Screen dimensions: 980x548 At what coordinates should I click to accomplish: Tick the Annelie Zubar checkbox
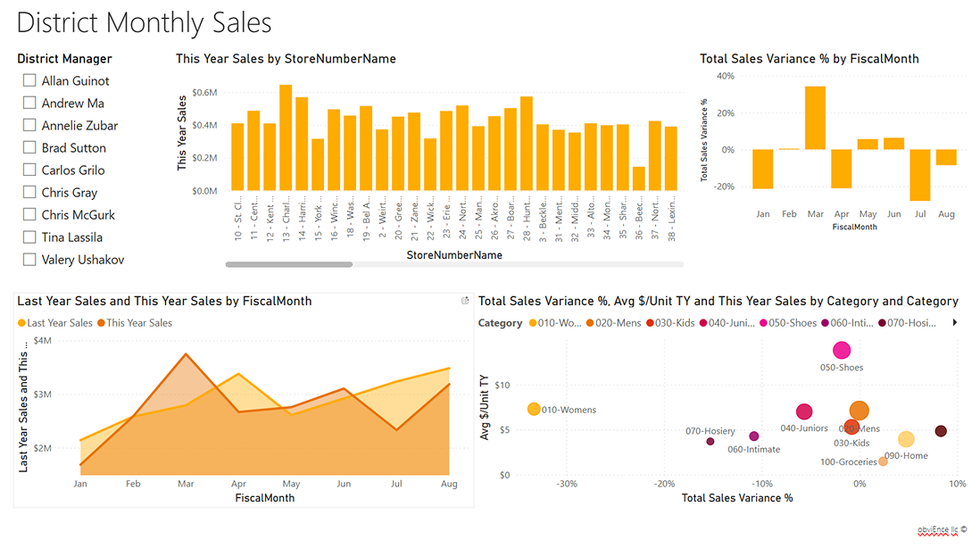click(x=29, y=125)
